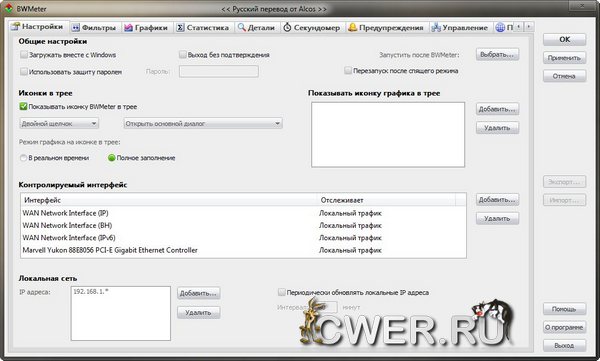The width and height of the screenshot is (600, 361).
Task: Click the Отслеживает column header
Action: (x=386, y=200)
